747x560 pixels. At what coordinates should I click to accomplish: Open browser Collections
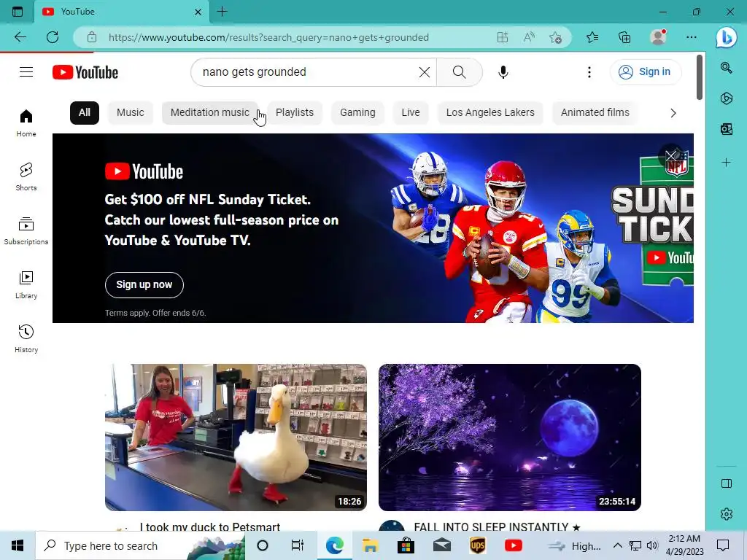tap(624, 37)
